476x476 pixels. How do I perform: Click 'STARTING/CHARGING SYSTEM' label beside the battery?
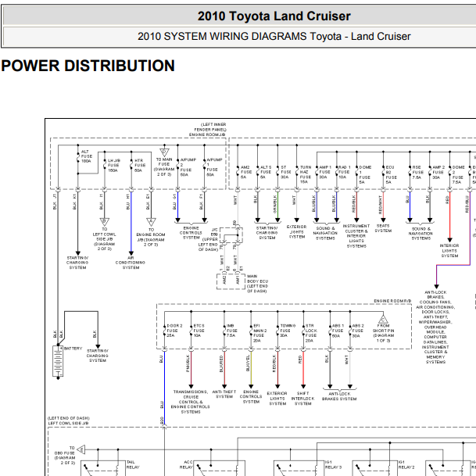pos(98,356)
